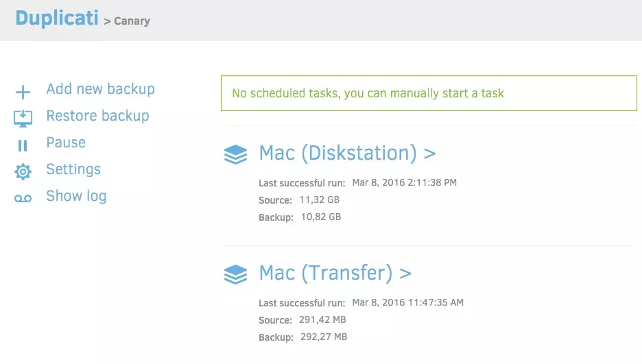Click the 'No scheduled tasks' status banner
The width and height of the screenshot is (642, 364).
pyautogui.click(x=429, y=93)
